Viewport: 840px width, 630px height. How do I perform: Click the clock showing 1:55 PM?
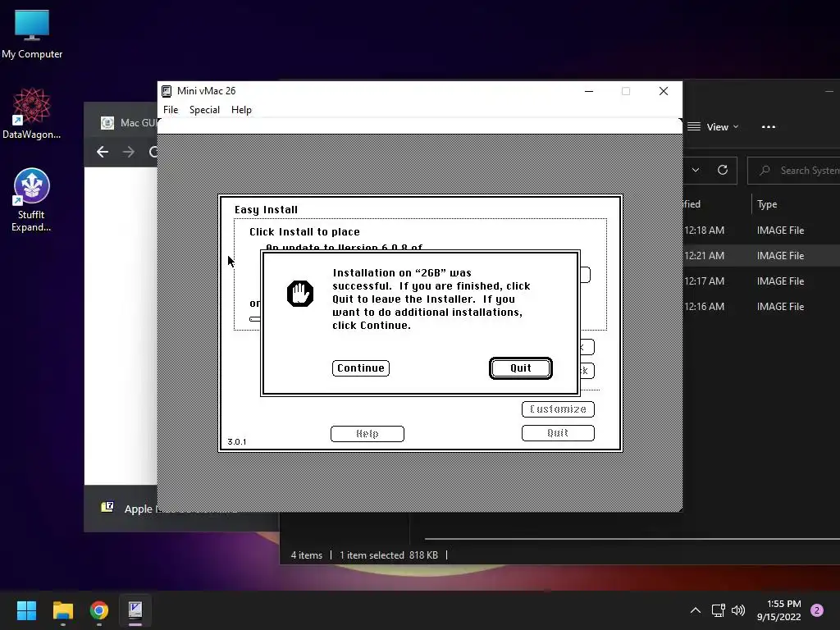779,610
